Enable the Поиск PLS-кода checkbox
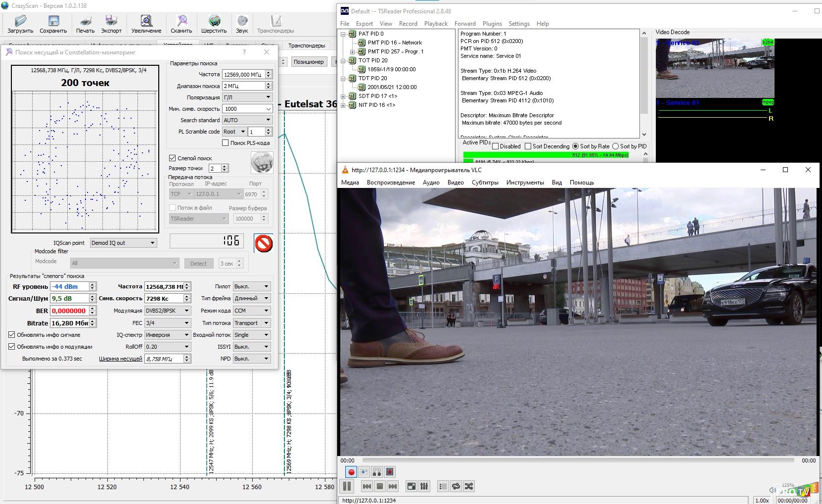822x504 pixels. tap(226, 143)
